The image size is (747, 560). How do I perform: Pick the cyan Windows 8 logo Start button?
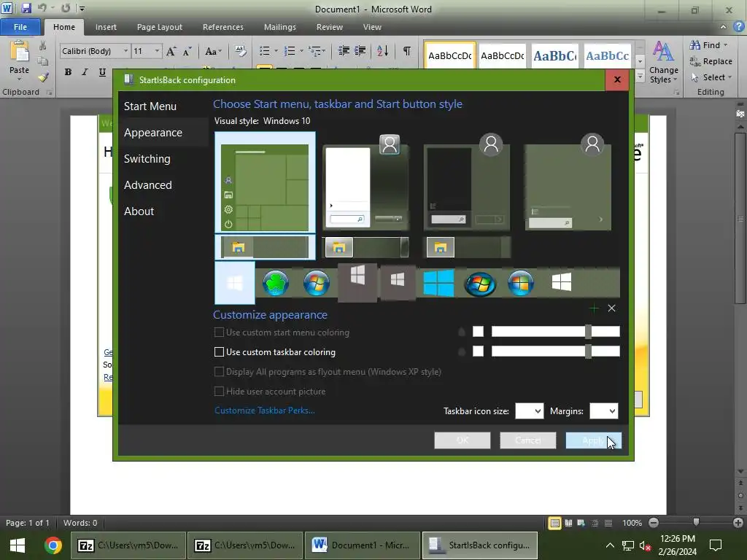click(x=438, y=283)
